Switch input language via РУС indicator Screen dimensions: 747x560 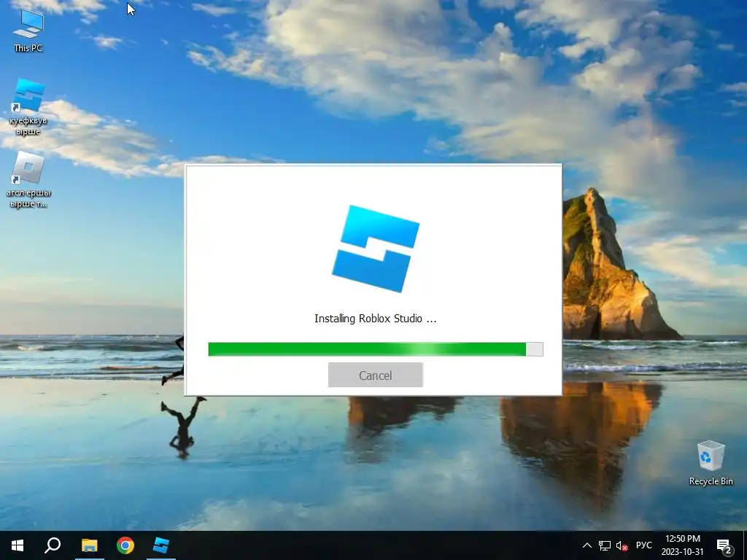tap(643, 545)
